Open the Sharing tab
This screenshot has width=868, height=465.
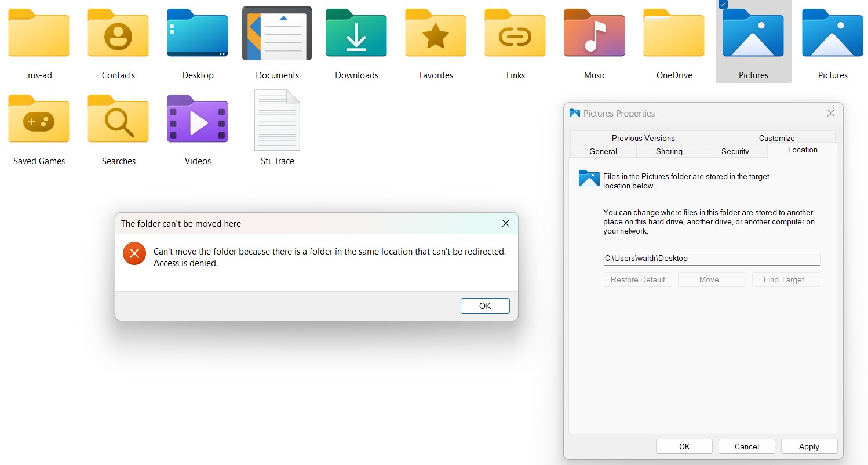pyautogui.click(x=669, y=151)
